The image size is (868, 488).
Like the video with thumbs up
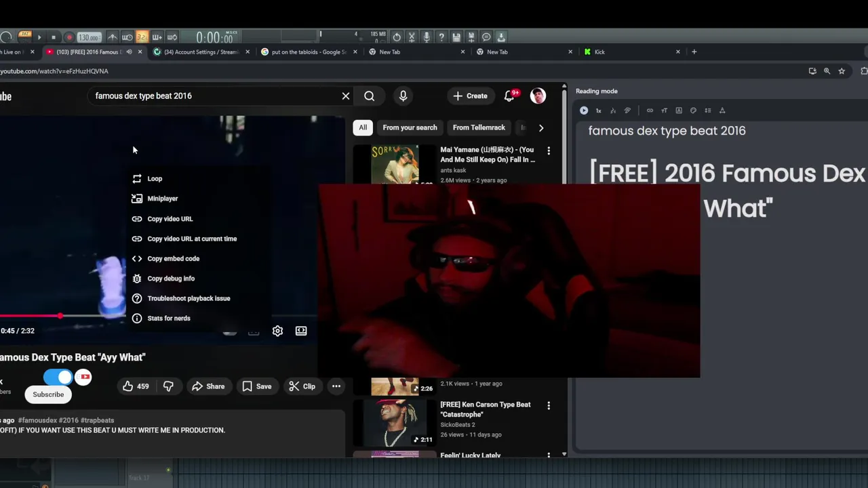(135, 386)
